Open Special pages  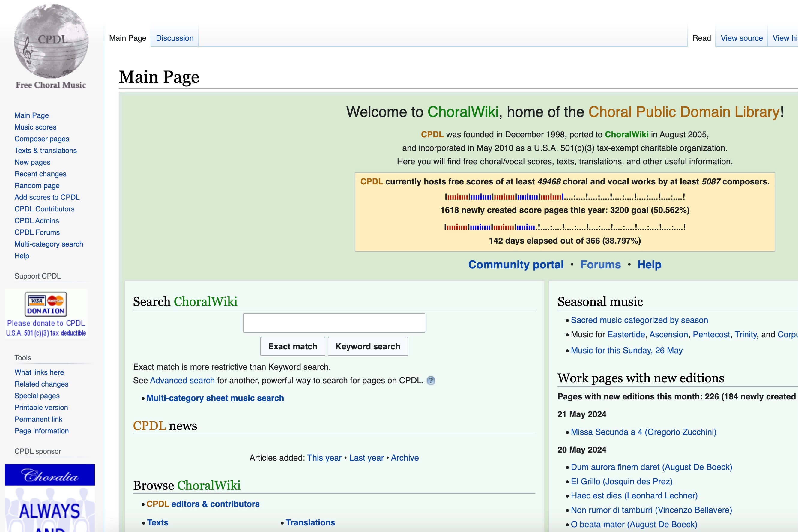[37, 396]
